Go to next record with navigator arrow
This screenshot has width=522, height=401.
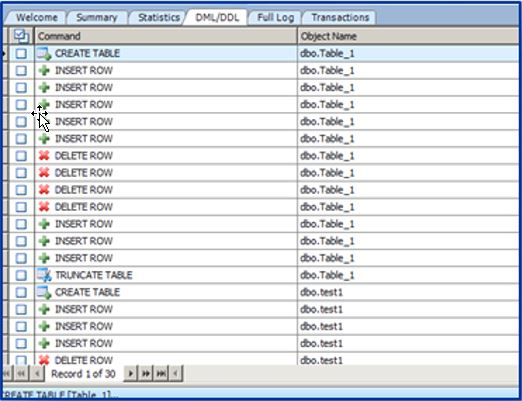click(x=131, y=374)
